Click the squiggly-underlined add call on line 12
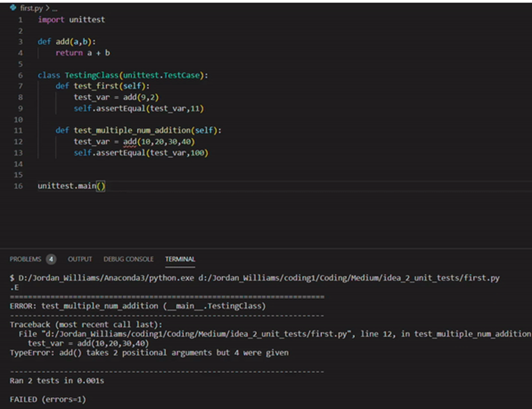Screen dimensions: 532x409 (x=130, y=142)
